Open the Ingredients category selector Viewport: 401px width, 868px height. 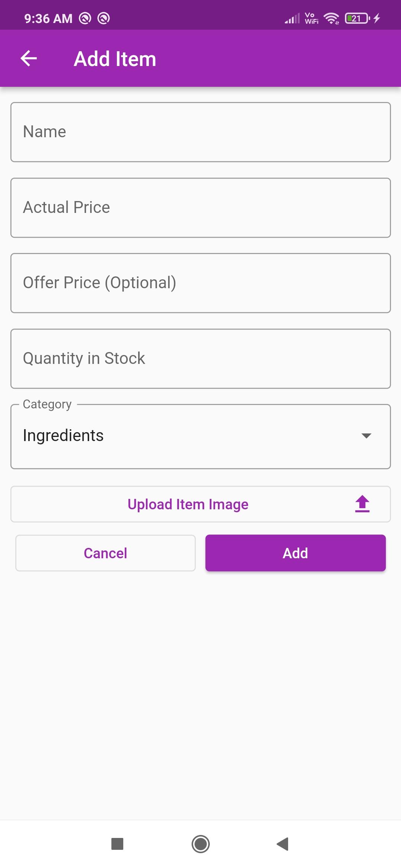[200, 437]
